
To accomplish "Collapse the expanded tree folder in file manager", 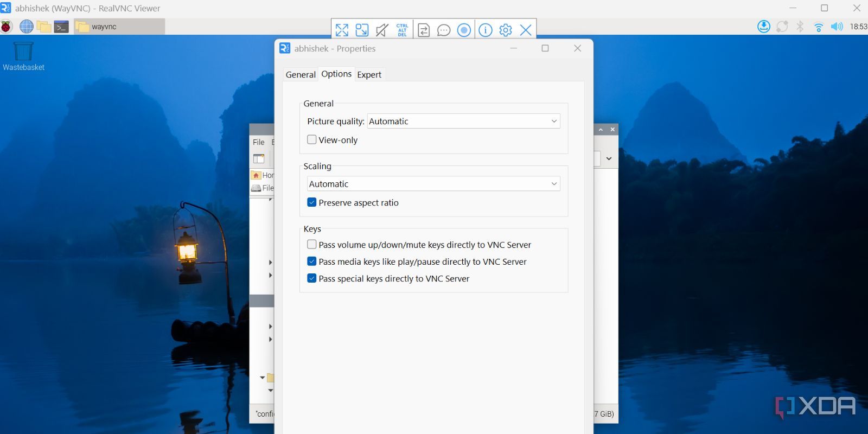I will pyautogui.click(x=263, y=378).
